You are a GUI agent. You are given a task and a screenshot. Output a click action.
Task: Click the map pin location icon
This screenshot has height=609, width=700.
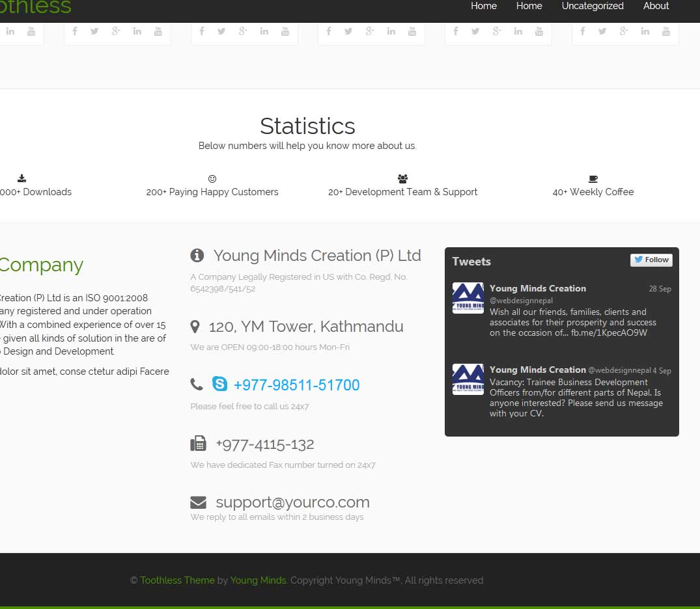(x=195, y=327)
